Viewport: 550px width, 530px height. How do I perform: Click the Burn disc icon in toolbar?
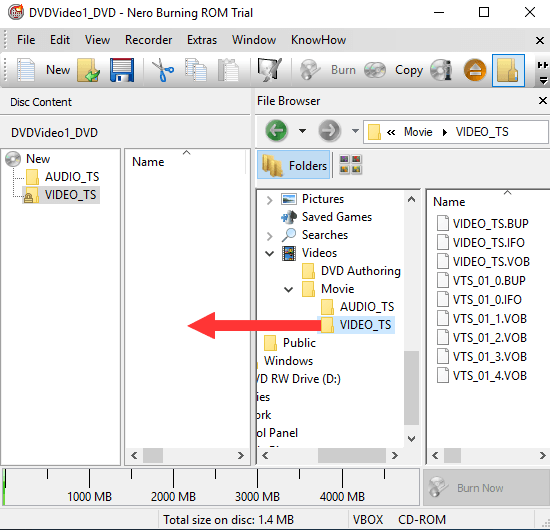click(309, 70)
